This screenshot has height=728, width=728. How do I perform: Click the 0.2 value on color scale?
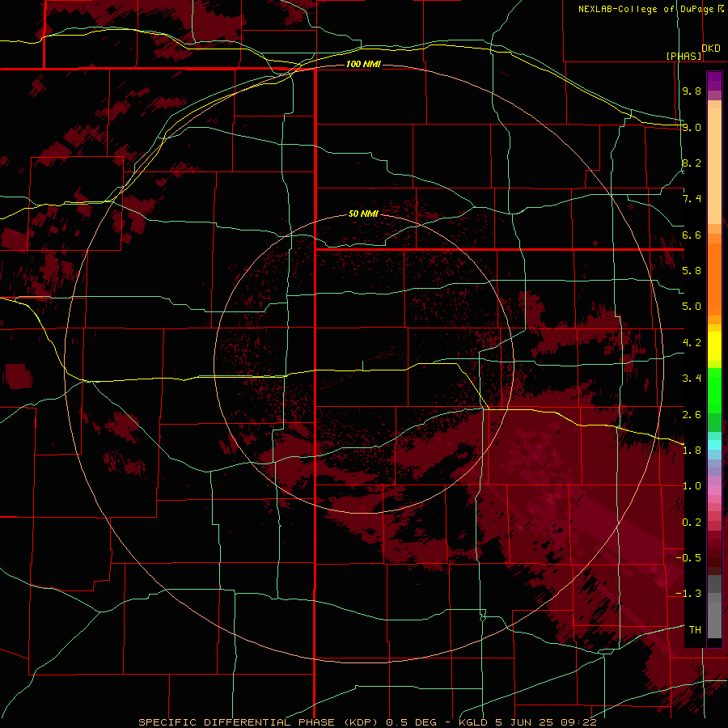[x=692, y=522]
